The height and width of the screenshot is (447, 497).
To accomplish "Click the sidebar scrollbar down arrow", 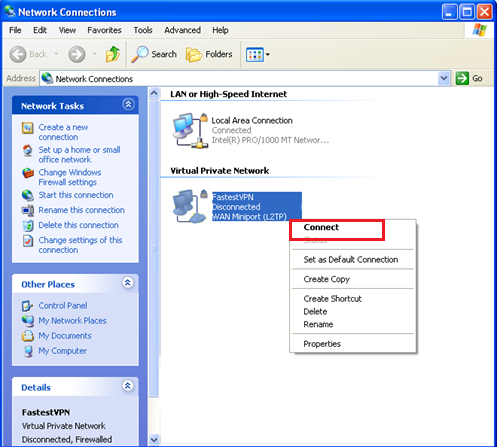I will click(154, 439).
